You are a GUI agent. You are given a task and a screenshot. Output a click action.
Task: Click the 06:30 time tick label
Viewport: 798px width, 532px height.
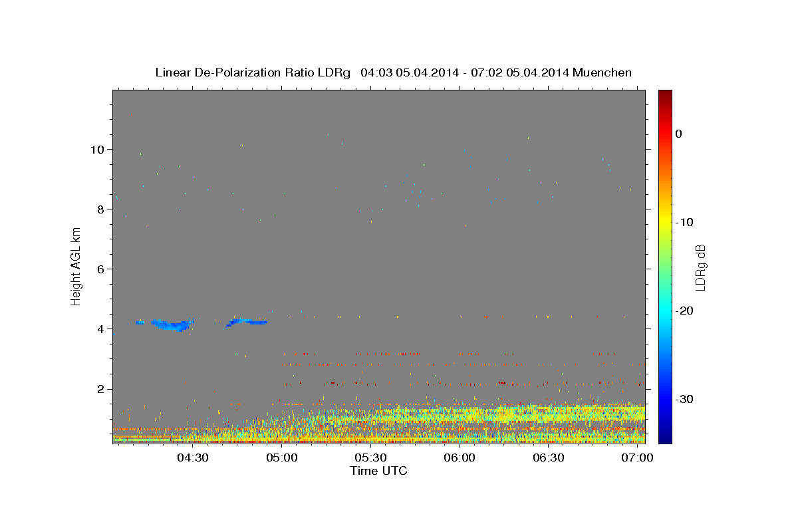coord(549,458)
